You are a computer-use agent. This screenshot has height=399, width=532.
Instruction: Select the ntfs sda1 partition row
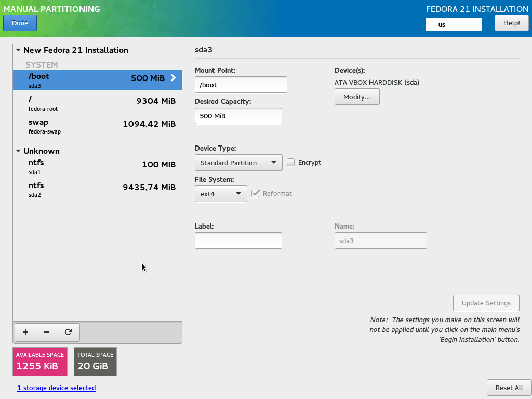(x=97, y=167)
